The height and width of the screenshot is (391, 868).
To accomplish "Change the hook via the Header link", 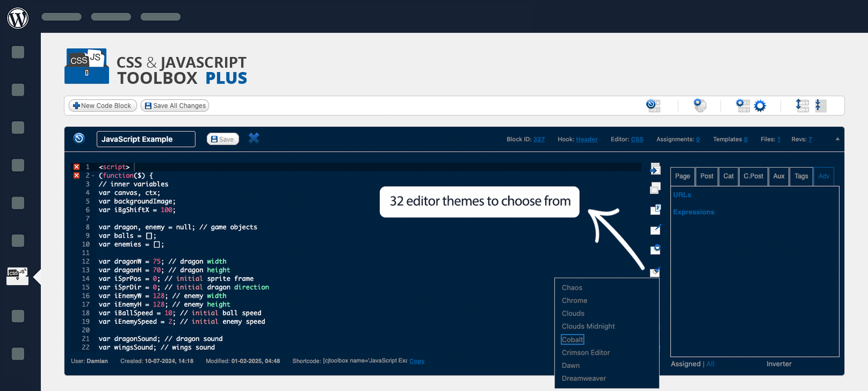I will [586, 139].
